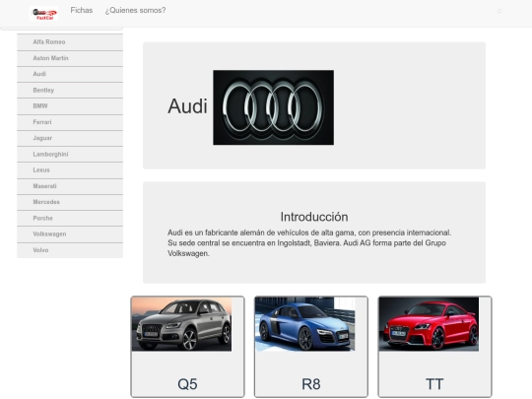Open the red Audi TT photo

coord(429,324)
